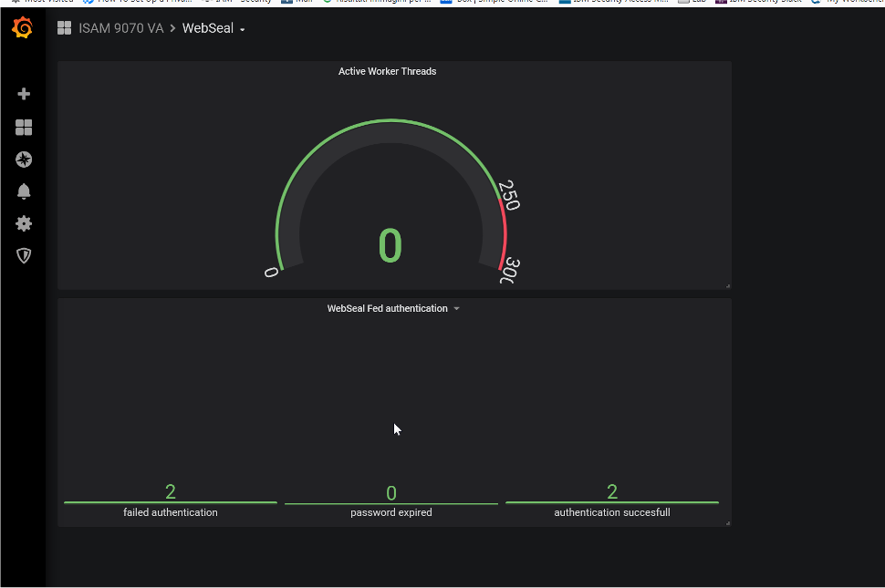Open the Active Worker Threads panel title menu
Image resolution: width=885 pixels, height=588 pixels.
(x=387, y=72)
